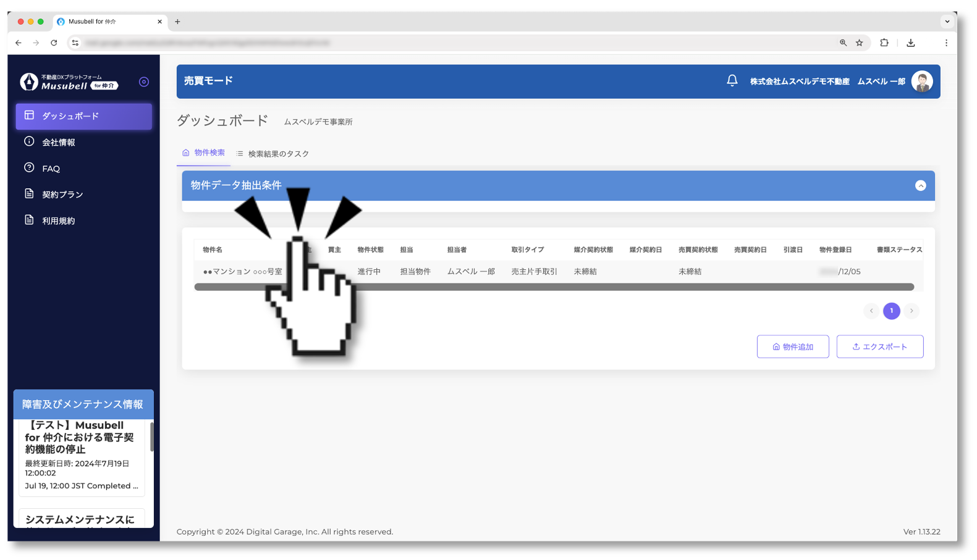
Task: Bookmark this page with the star icon
Action: (x=859, y=43)
